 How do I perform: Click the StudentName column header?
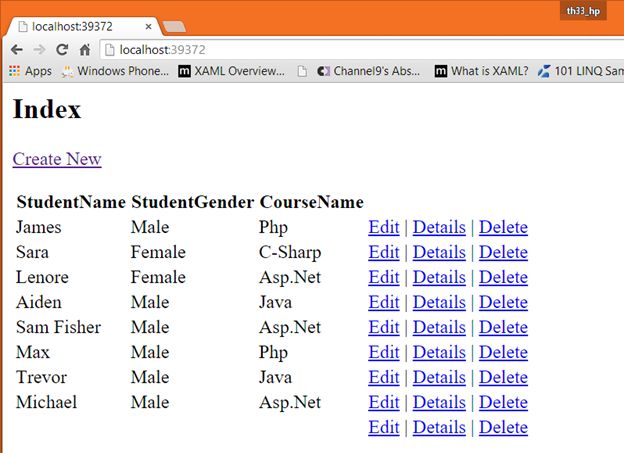point(71,202)
